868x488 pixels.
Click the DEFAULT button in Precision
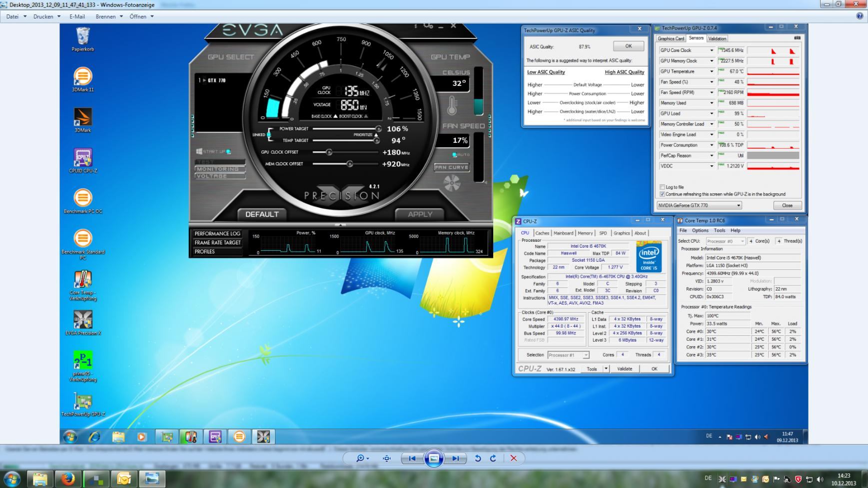tap(262, 214)
